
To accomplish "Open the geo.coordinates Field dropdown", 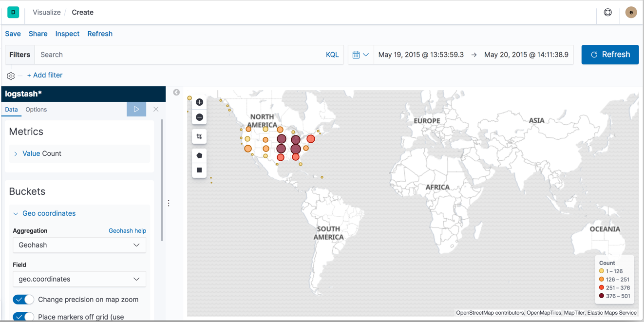I will pyautogui.click(x=79, y=279).
